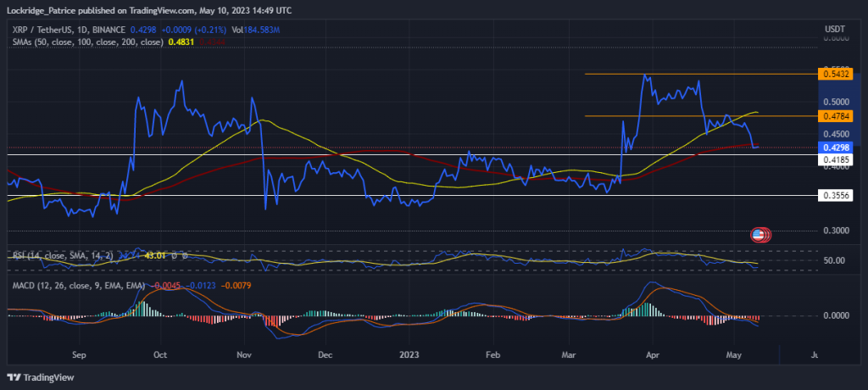Click the RSI 50.00 scale label
Screen dimensions: 868x390
(x=833, y=260)
